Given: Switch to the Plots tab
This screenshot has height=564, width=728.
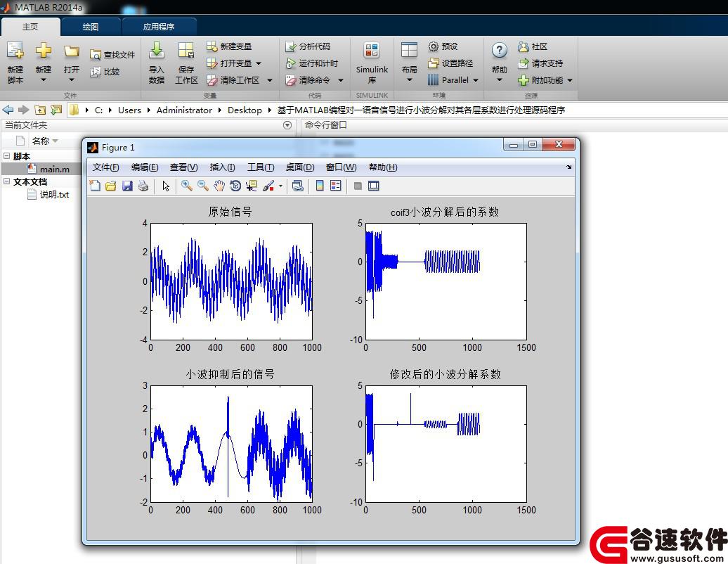Looking at the screenshot, I should [91, 27].
